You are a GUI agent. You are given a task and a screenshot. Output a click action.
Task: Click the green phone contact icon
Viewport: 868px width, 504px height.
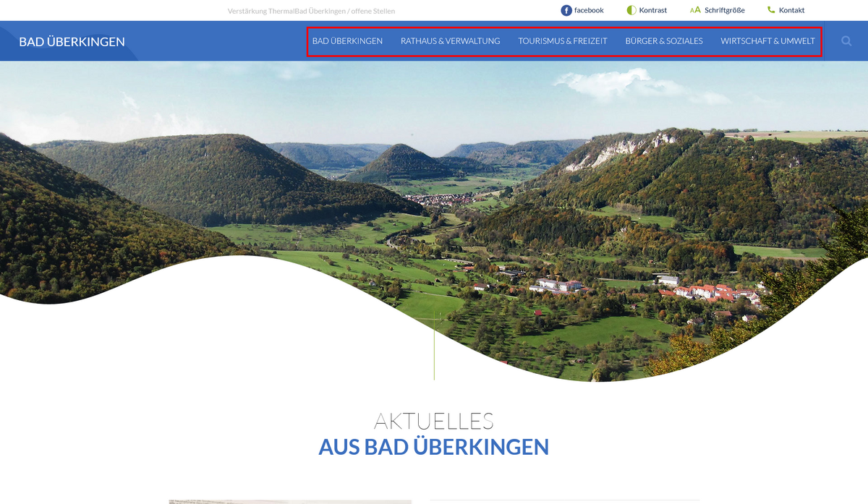coord(771,10)
